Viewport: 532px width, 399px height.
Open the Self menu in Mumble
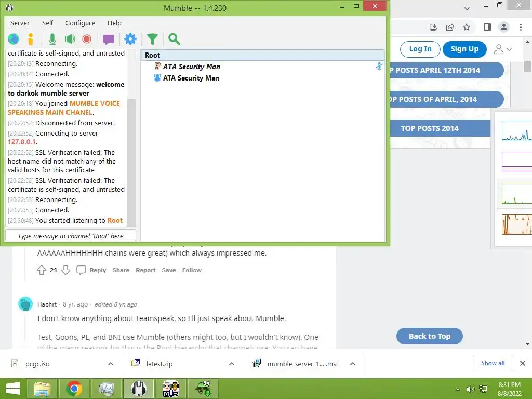pos(47,23)
